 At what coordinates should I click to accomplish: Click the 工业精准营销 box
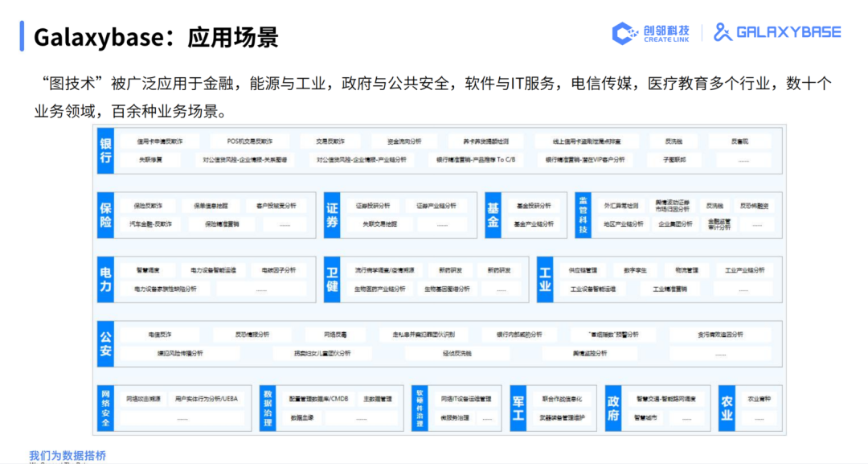(x=669, y=289)
